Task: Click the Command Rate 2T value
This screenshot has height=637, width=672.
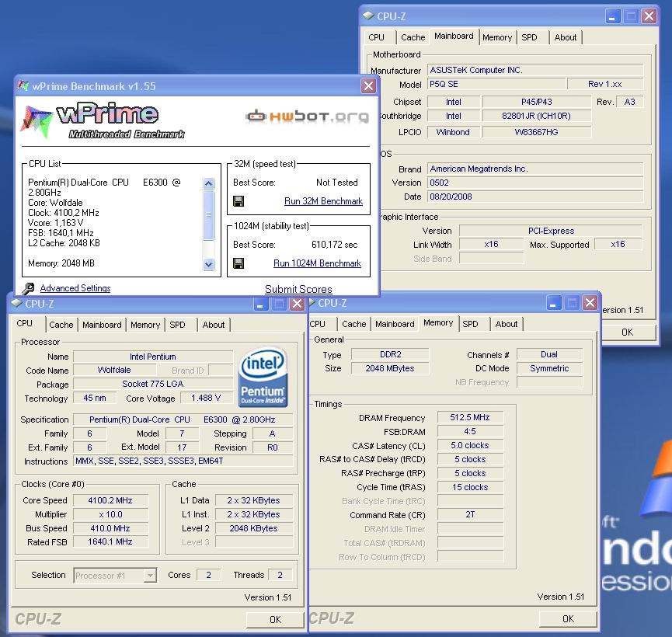Action: coord(470,514)
